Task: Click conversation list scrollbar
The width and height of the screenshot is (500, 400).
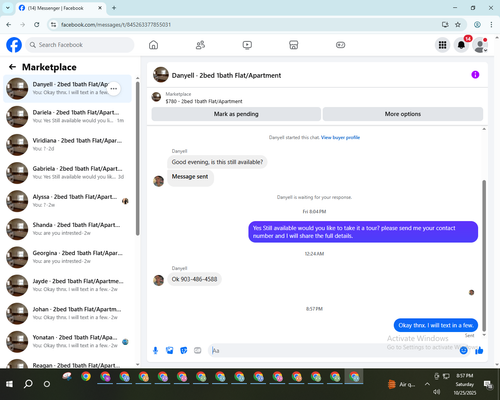Action: (x=138, y=158)
